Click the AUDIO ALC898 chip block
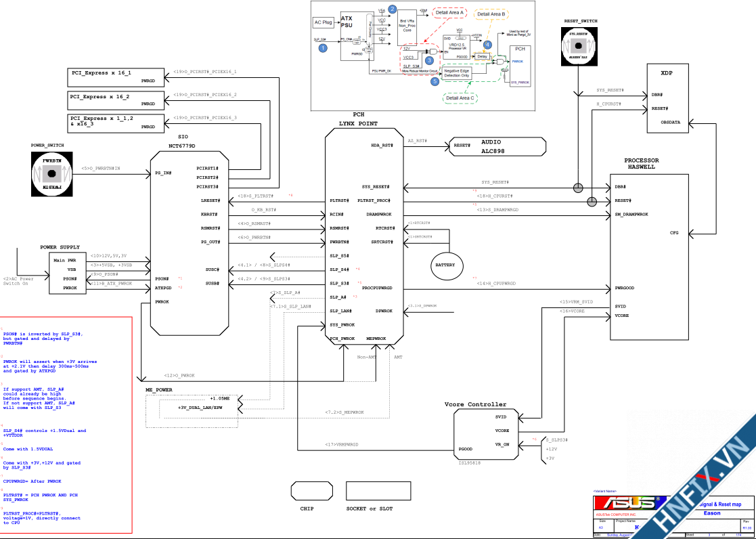756x539 pixels. (497, 146)
